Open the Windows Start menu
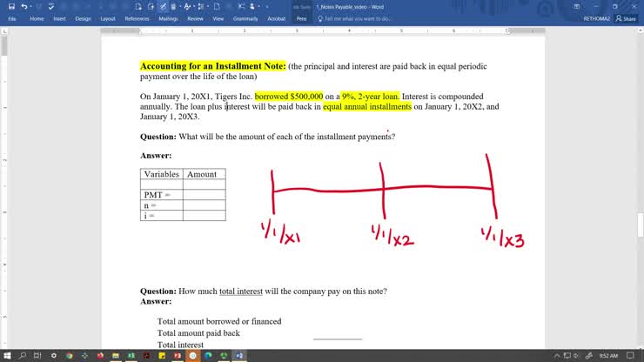The height and width of the screenshot is (362, 644). coord(8,355)
